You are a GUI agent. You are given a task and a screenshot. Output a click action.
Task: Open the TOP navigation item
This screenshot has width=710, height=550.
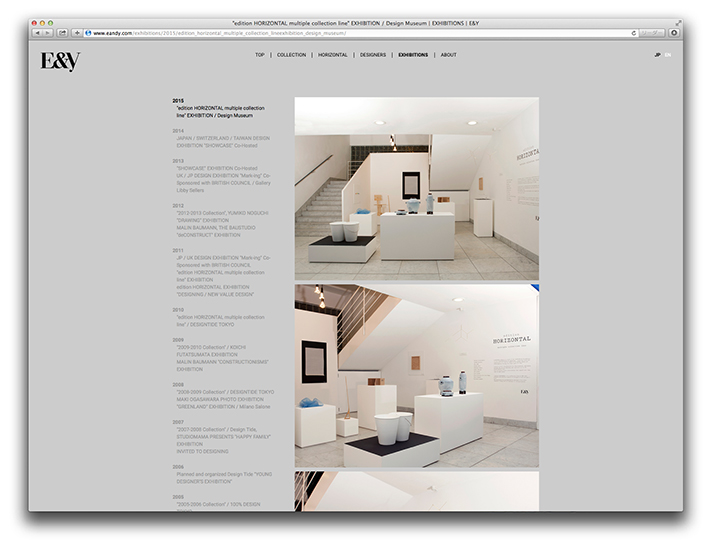(260, 55)
